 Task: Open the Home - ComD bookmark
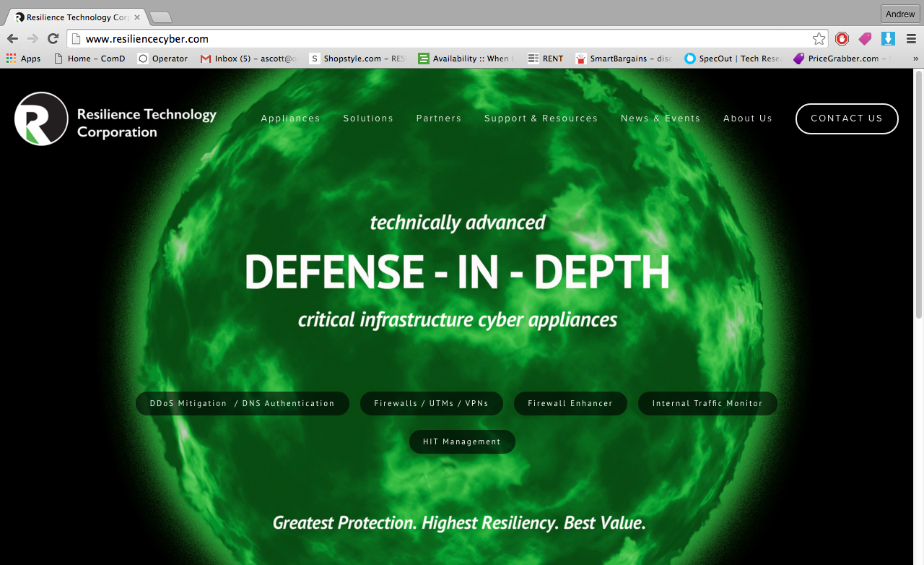[90, 59]
